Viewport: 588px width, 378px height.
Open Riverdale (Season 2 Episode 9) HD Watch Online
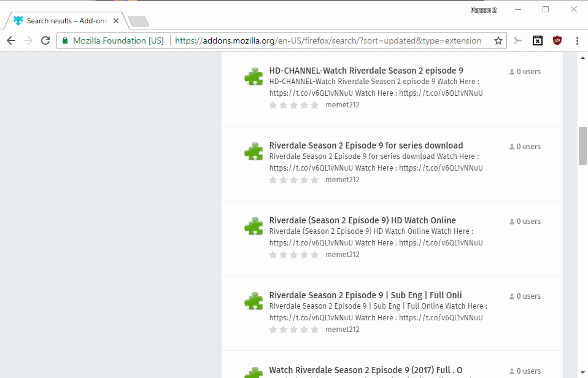(x=363, y=220)
